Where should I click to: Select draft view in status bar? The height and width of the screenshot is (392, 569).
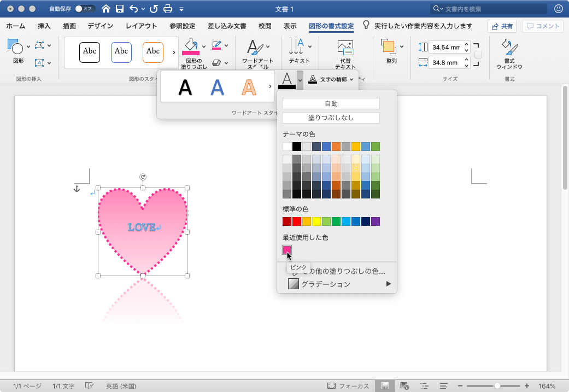point(443,386)
